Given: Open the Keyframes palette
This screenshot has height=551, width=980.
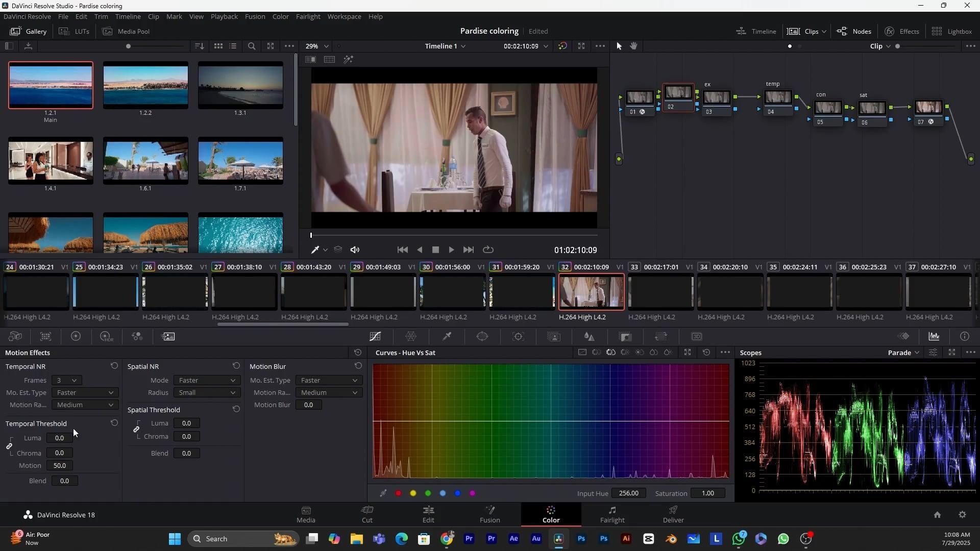Looking at the screenshot, I should [904, 337].
